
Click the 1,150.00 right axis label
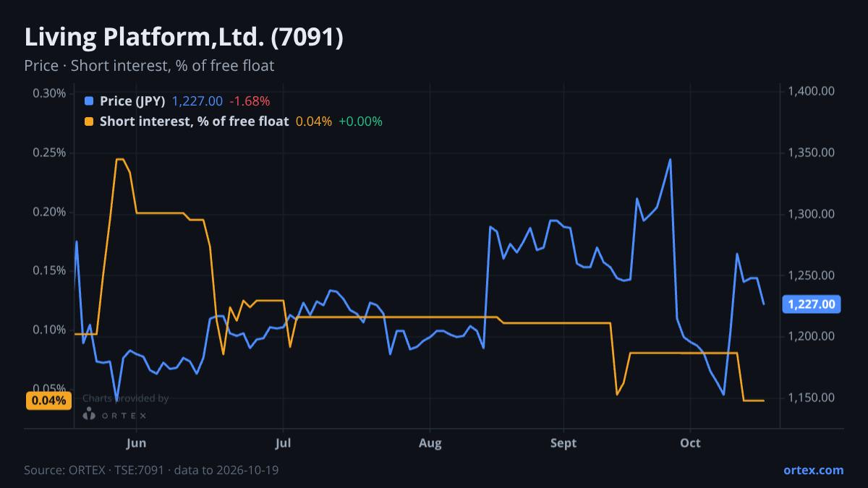812,398
